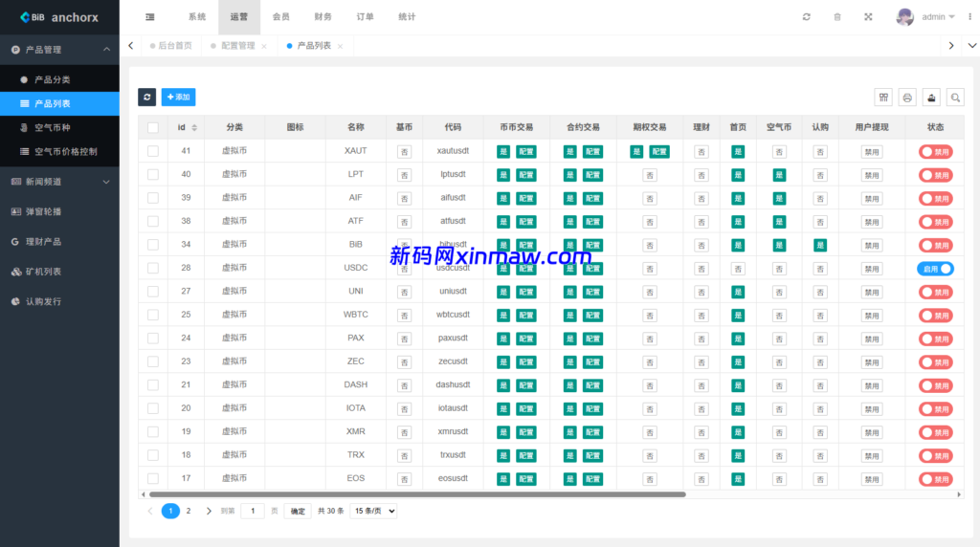Click the top refresh icon
This screenshot has height=547, width=980.
806,17
